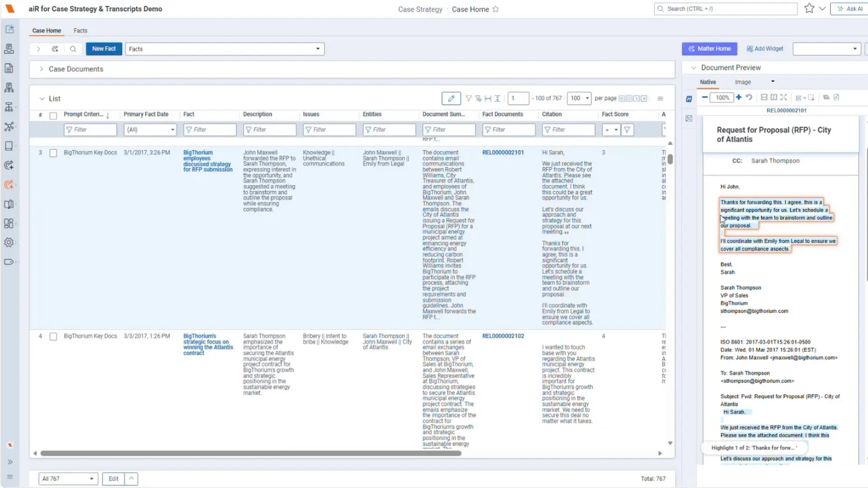Click the row height adjust icon

coord(498,99)
